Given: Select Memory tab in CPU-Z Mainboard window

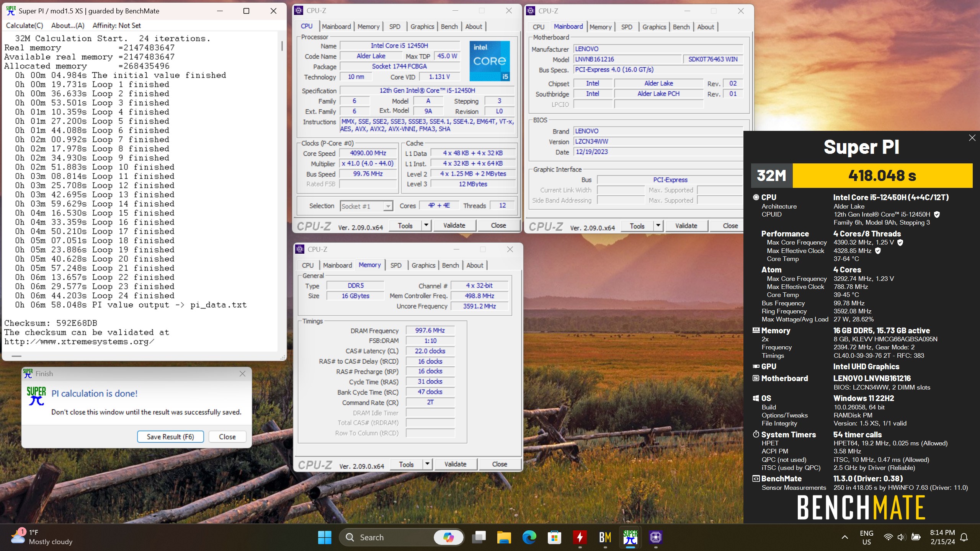Looking at the screenshot, I should coord(600,27).
